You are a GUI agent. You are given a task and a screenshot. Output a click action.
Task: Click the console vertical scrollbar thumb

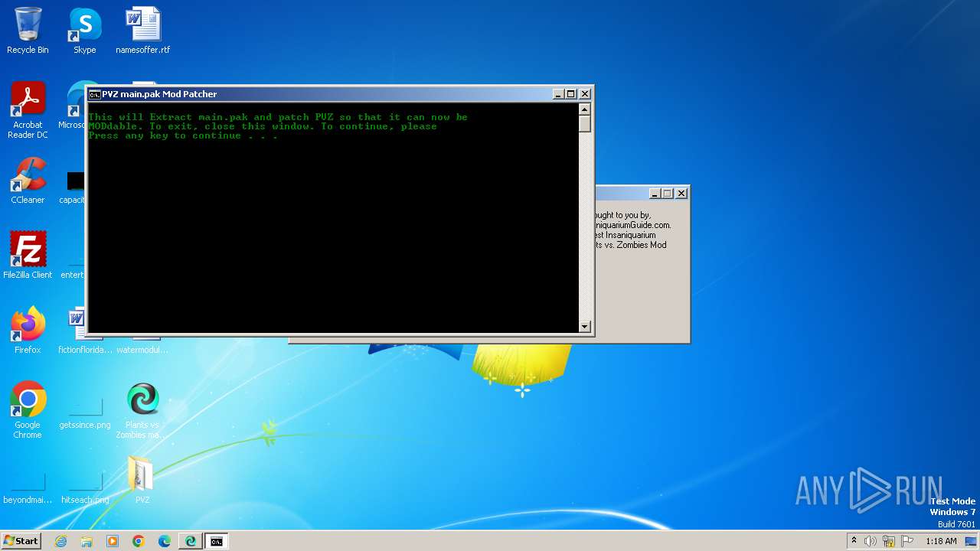click(585, 124)
